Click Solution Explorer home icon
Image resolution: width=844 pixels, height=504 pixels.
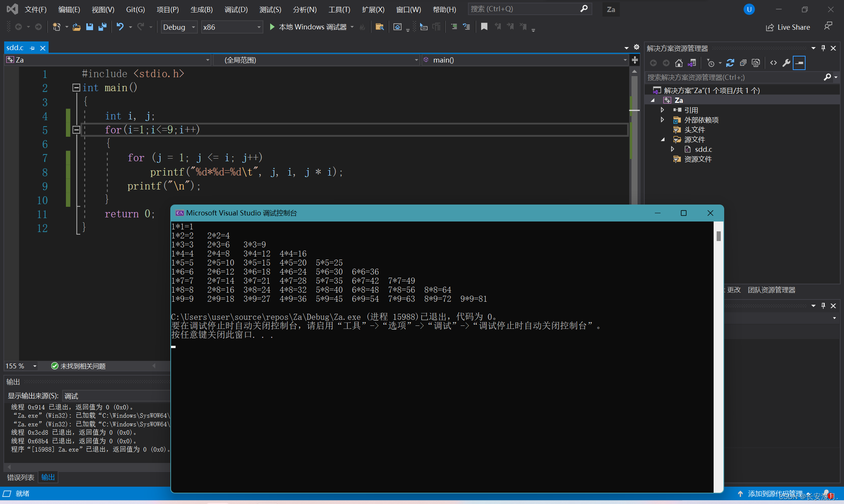[x=679, y=63]
